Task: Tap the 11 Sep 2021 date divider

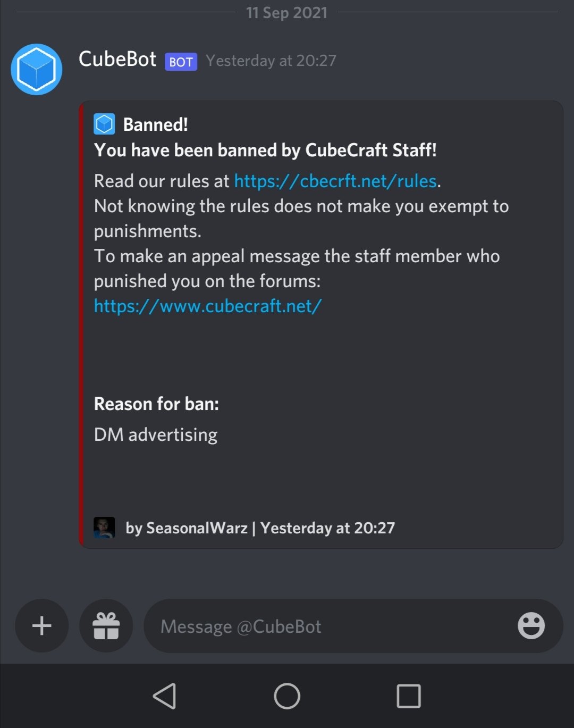Action: pyautogui.click(x=287, y=13)
